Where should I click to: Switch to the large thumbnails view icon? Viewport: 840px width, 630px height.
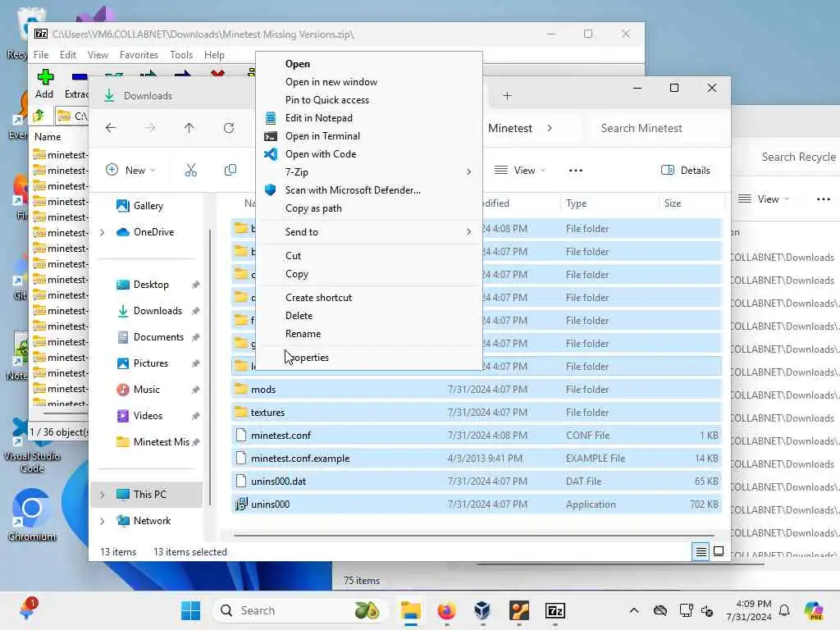[719, 551]
